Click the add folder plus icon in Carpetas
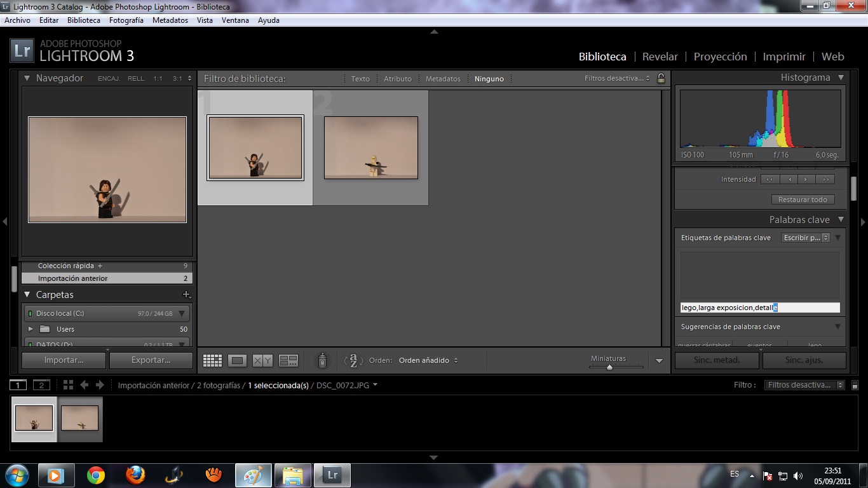Screen dimensions: 868x488 pos(186,294)
